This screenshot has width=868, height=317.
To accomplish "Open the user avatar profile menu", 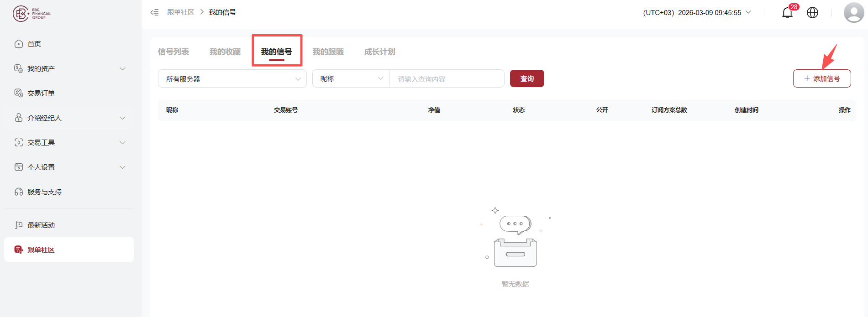I will coord(853,12).
